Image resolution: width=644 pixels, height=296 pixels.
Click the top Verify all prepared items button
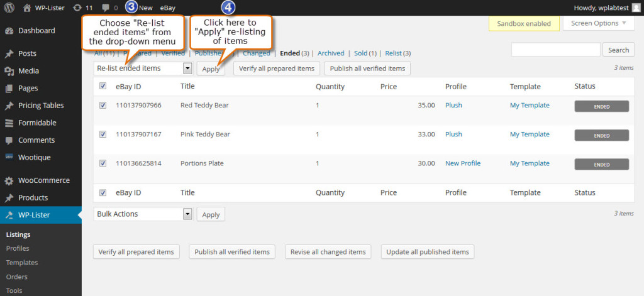click(277, 69)
